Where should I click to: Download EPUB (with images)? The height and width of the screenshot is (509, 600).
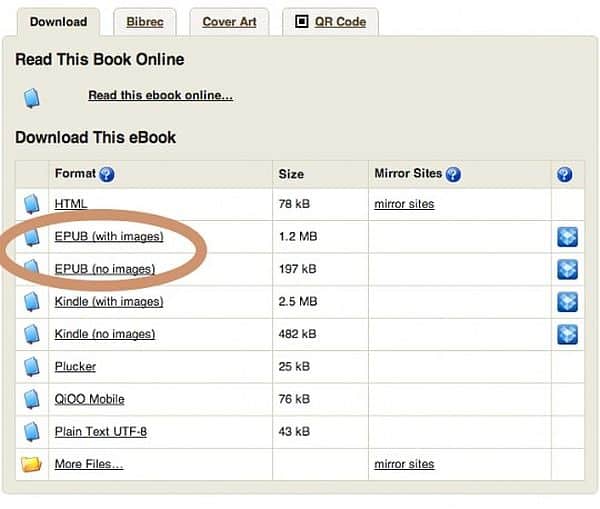(109, 236)
